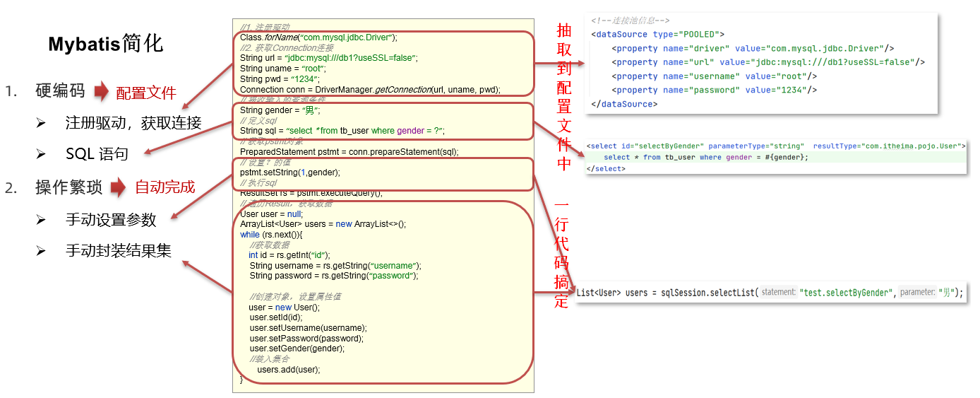980x398 pixels.
Task: Click the red text "配置文件"
Action: tap(145, 93)
